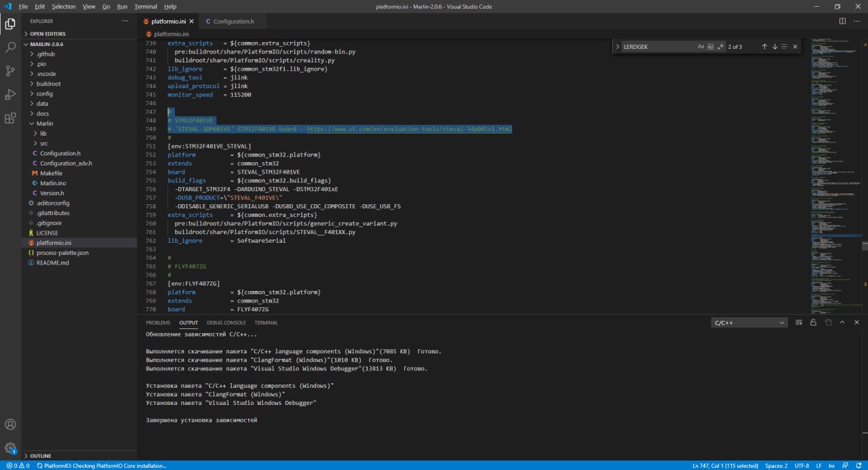This screenshot has width=868, height=470.
Task: Switch to PROBLEMS panel tab
Action: click(x=158, y=323)
